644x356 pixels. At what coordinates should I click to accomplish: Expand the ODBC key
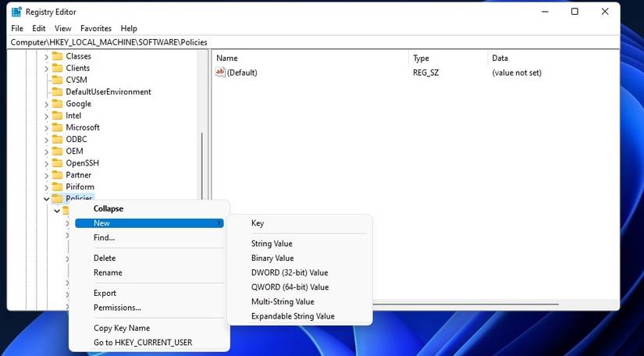(x=46, y=140)
